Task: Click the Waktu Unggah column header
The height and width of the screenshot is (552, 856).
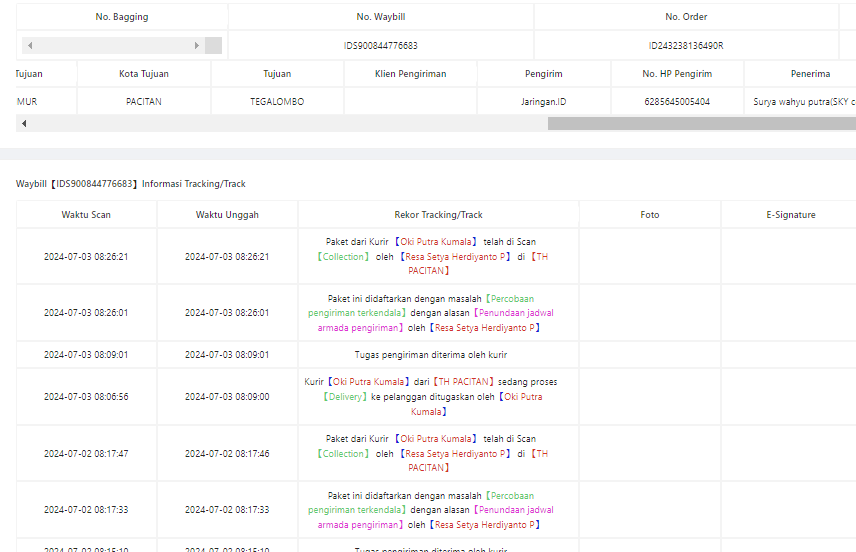Action: coord(227,215)
